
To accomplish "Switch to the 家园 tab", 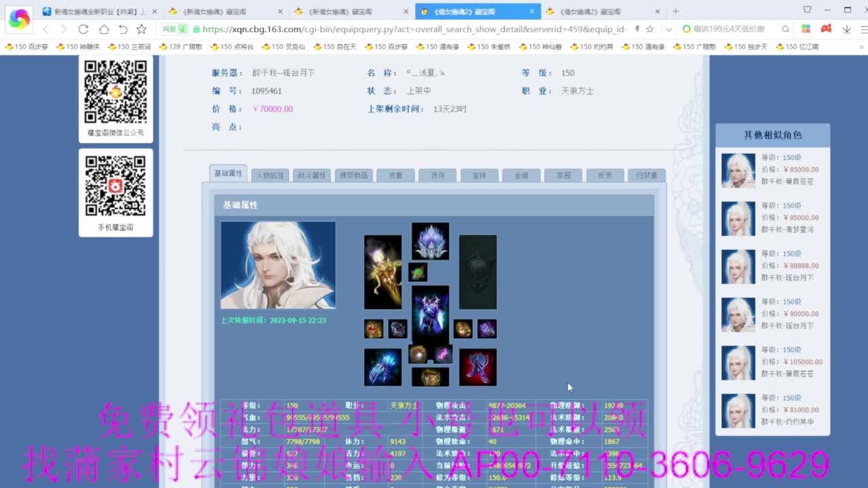I will coord(563,175).
